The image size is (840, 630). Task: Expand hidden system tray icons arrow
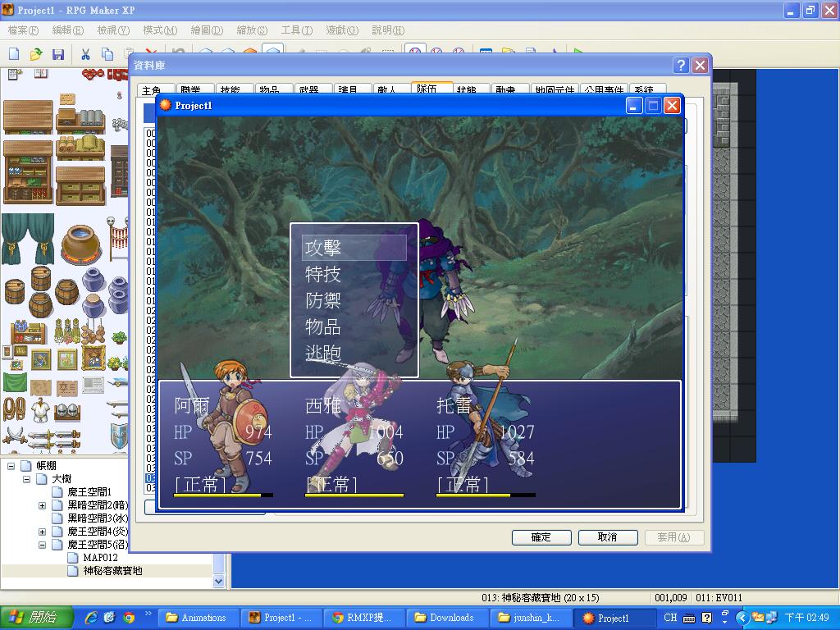pos(742,619)
